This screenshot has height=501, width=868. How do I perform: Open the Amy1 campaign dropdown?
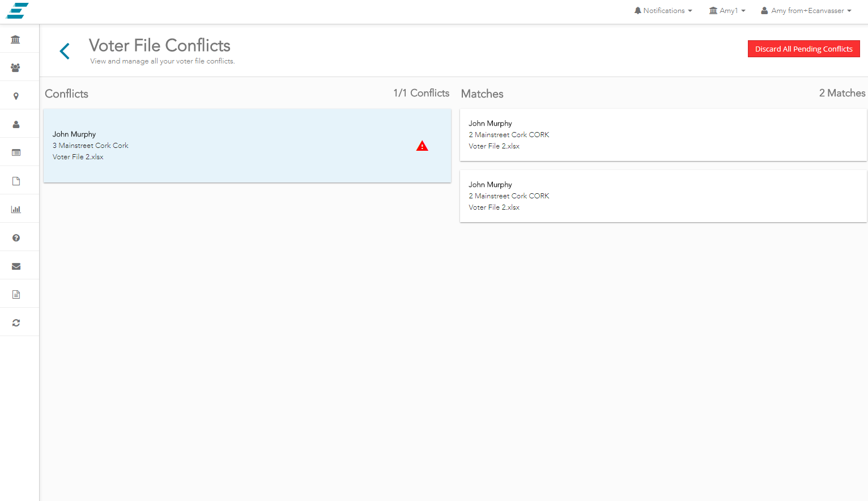(x=727, y=11)
